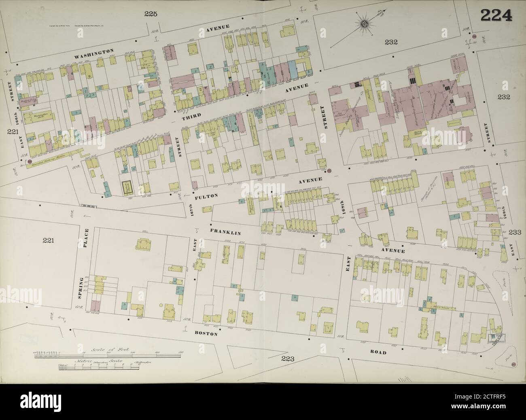Select the adjoining plate number 223
The width and height of the screenshot is (526, 420).
tap(287, 359)
